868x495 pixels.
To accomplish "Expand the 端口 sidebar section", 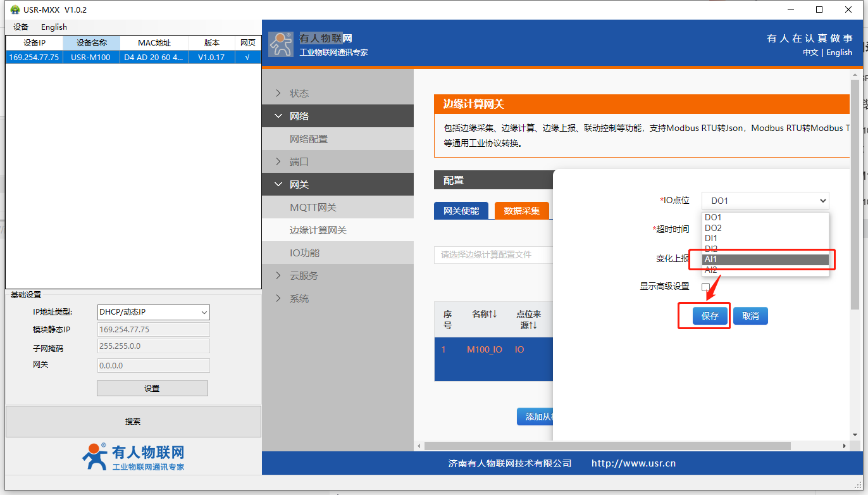I will (x=338, y=161).
